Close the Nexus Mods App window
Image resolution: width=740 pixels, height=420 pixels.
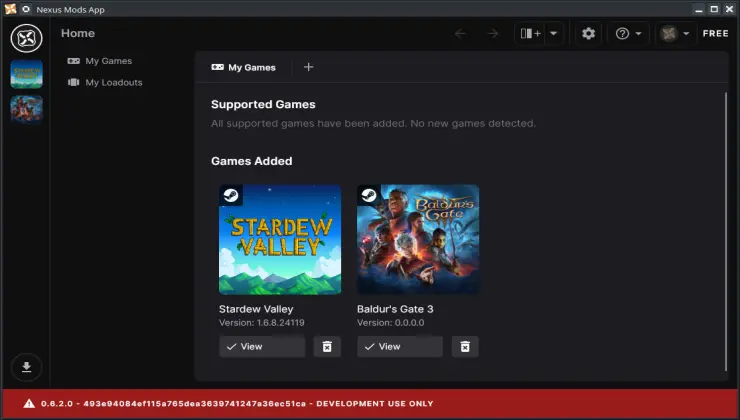point(729,9)
